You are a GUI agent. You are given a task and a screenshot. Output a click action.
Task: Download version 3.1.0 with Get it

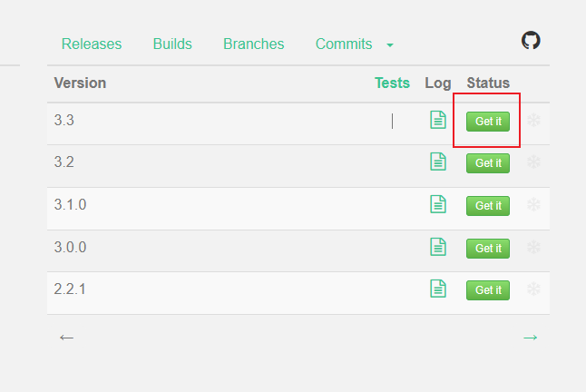[x=488, y=205]
